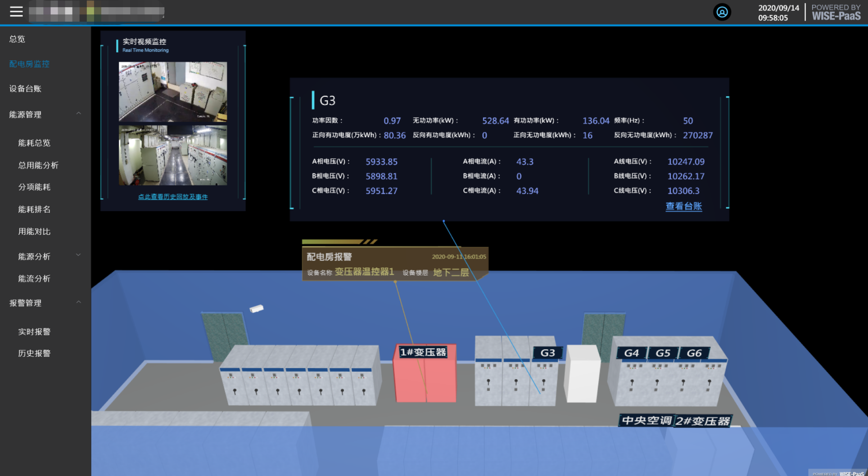The height and width of the screenshot is (476, 868).
Task: Collapse the 报警管理 menu section
Action: tap(79, 302)
